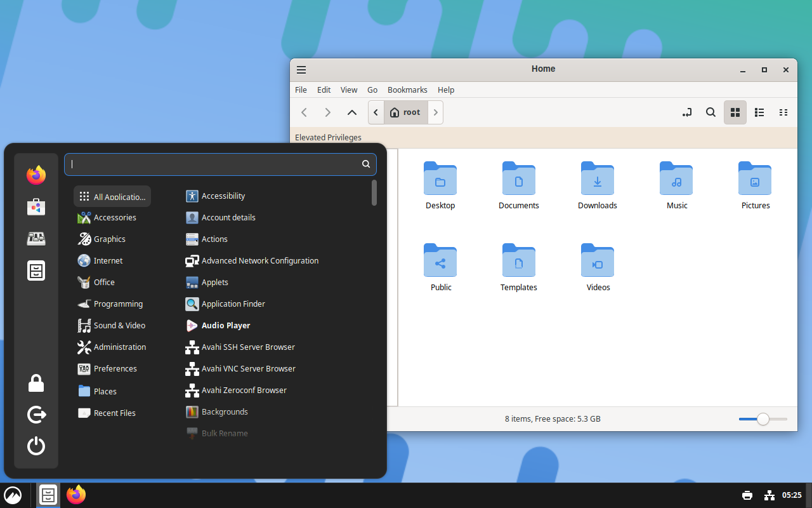Screen dimensions: 812x508
Task: Select the Office category
Action: (112, 283)
